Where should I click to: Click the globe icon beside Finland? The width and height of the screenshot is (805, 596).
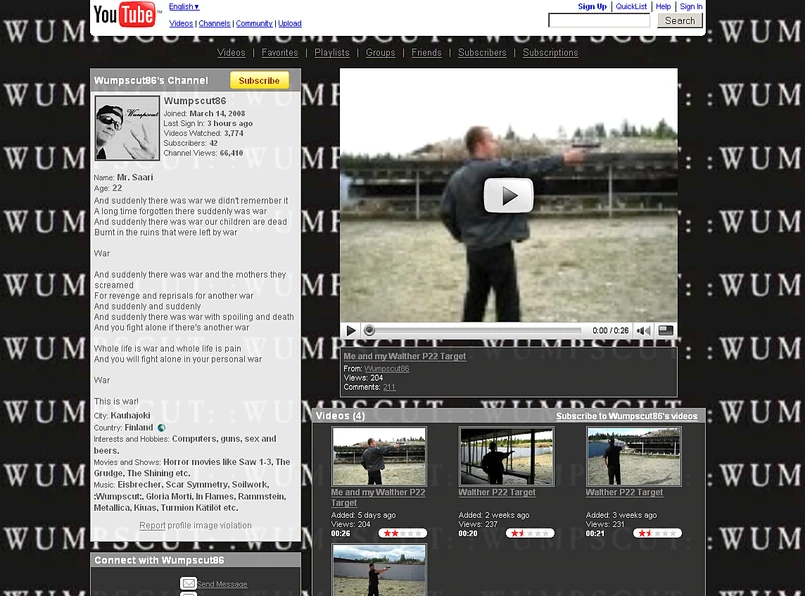coord(161,428)
